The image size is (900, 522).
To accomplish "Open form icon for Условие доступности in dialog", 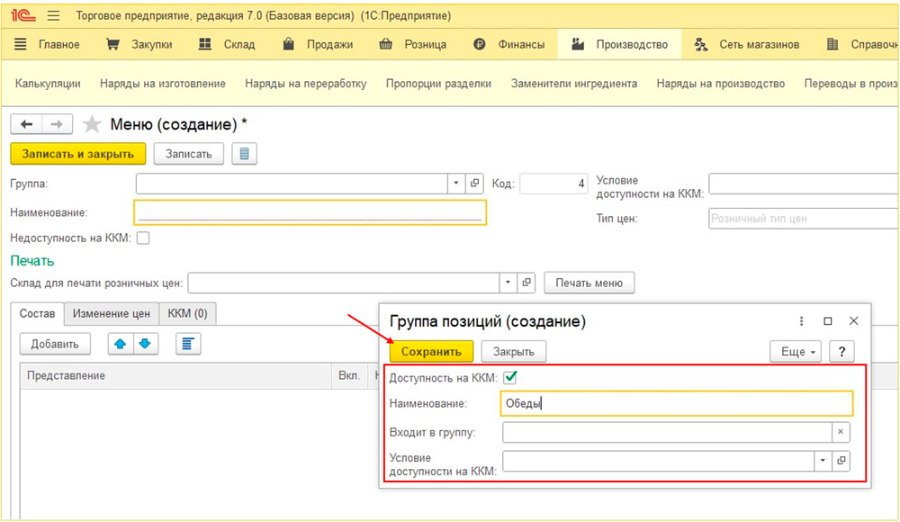I will coord(841,461).
